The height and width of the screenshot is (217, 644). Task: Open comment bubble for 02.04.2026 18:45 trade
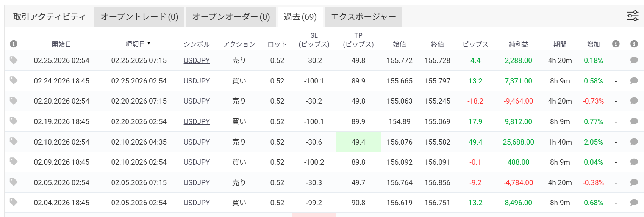point(634,203)
